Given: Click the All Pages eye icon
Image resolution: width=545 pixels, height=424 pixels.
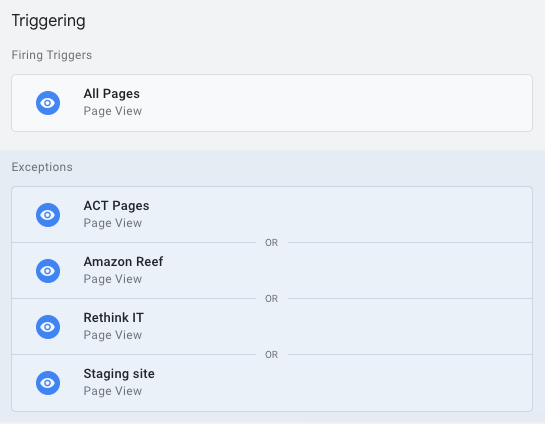Looking at the screenshot, I should [48, 103].
